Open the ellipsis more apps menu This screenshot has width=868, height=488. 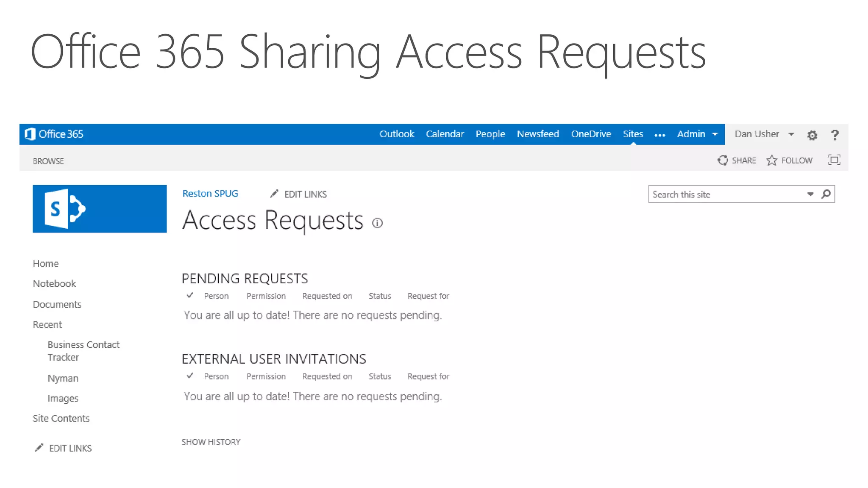pos(659,135)
